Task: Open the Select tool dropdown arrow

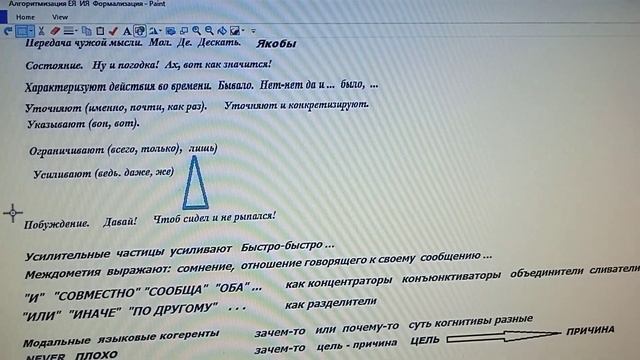Action: point(31,31)
